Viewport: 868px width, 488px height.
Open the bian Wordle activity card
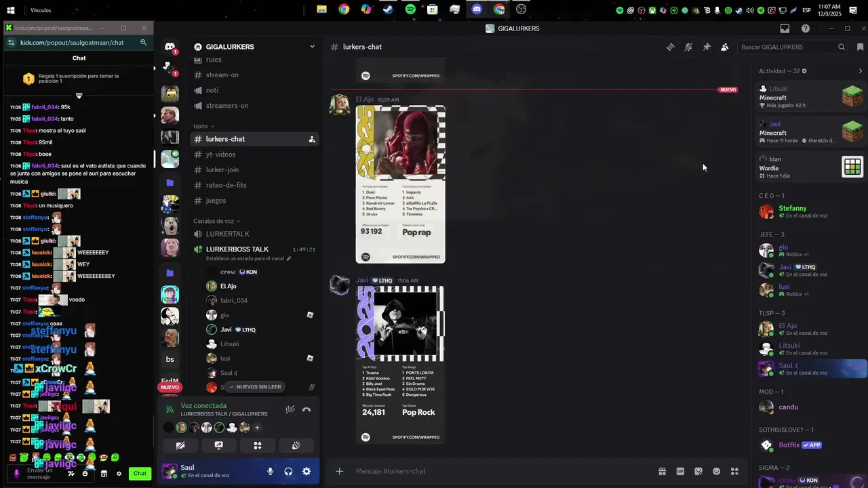[x=811, y=167]
